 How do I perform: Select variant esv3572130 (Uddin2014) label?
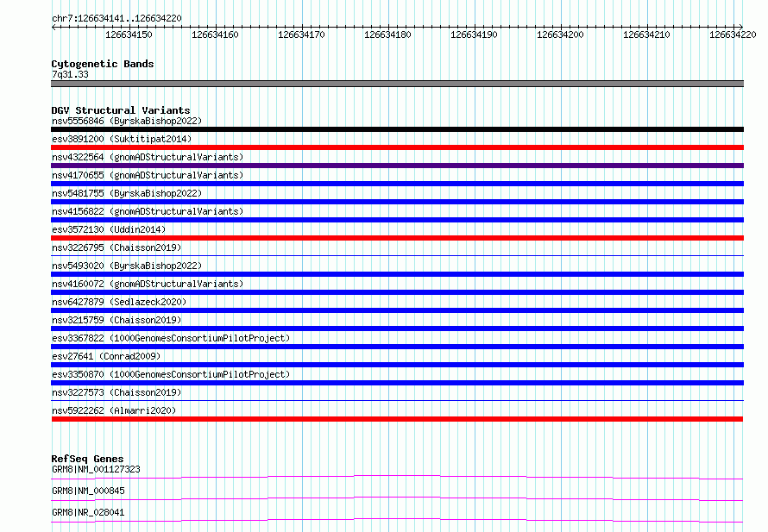(109, 229)
